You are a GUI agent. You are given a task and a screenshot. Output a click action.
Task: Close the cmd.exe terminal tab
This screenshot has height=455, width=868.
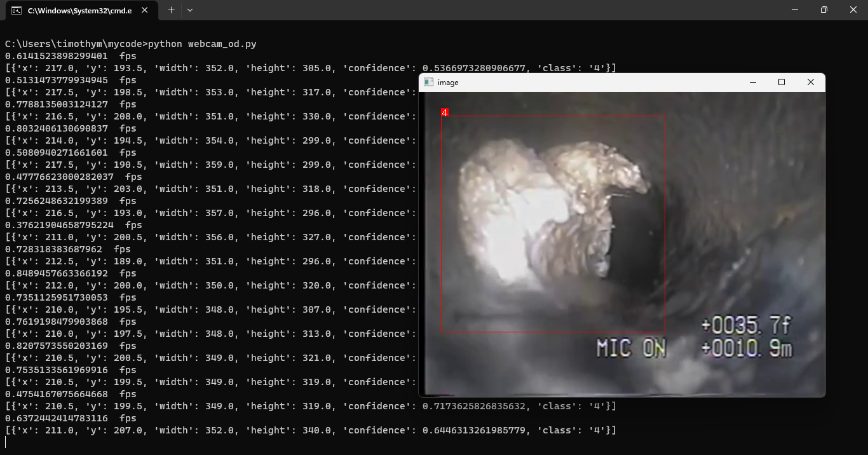(x=146, y=10)
